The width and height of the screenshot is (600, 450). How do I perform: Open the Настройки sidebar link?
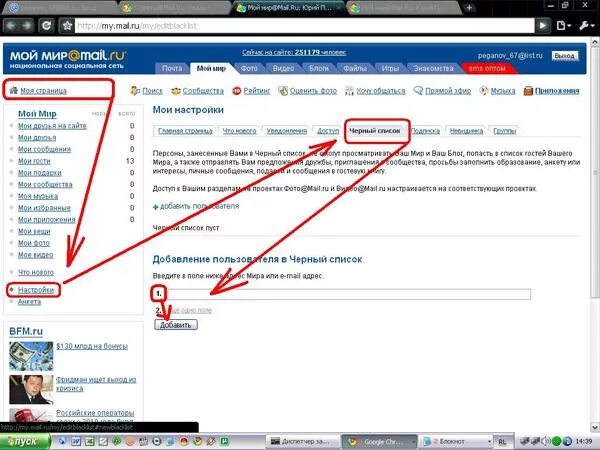36,290
